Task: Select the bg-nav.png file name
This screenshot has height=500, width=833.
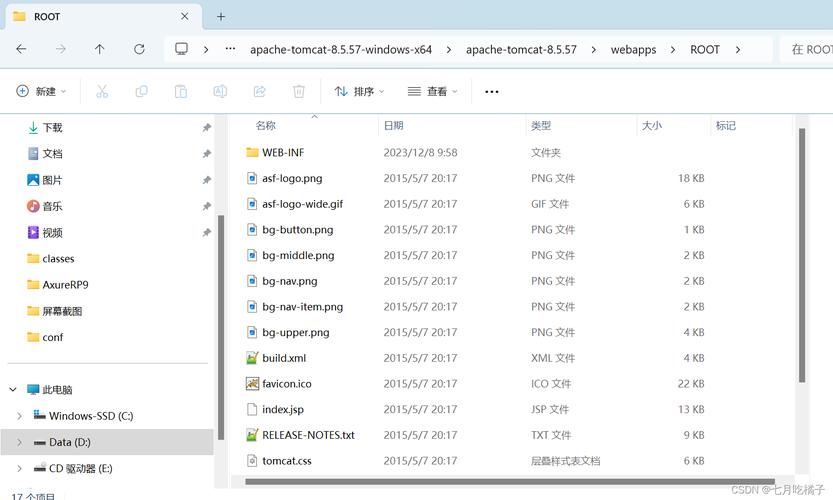Action: 290,281
